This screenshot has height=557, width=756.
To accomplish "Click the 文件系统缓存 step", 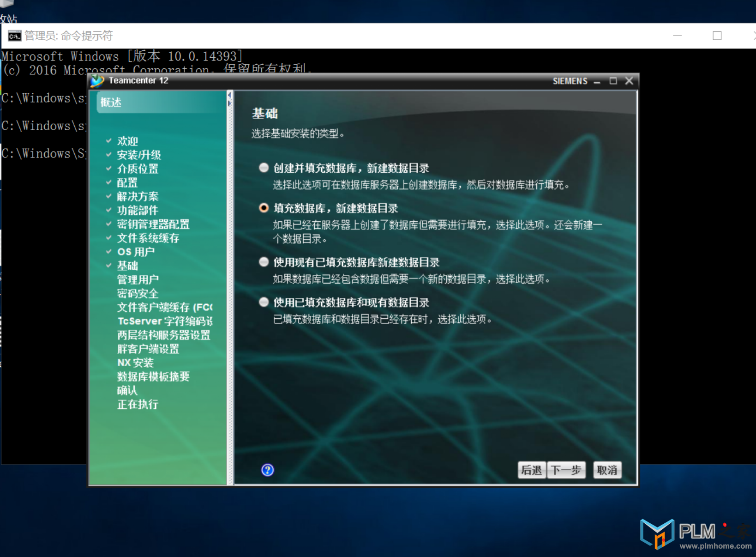I will (x=148, y=238).
